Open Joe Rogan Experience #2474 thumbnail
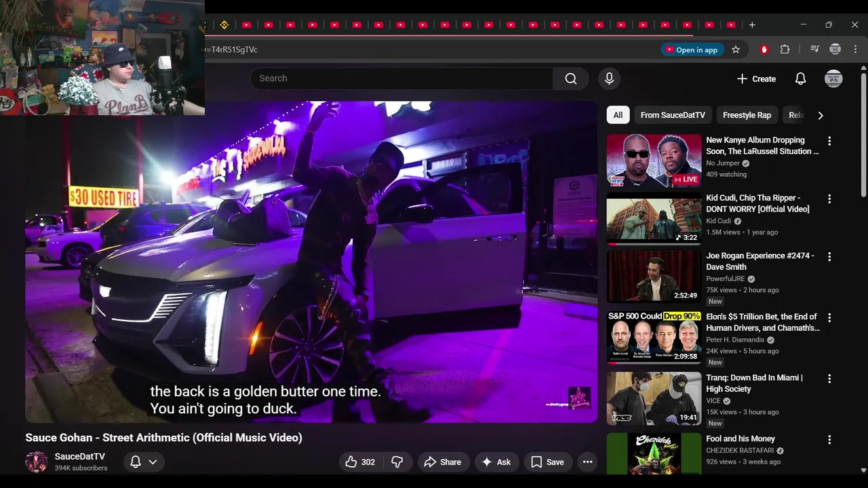This screenshot has height=488, width=868. click(654, 276)
